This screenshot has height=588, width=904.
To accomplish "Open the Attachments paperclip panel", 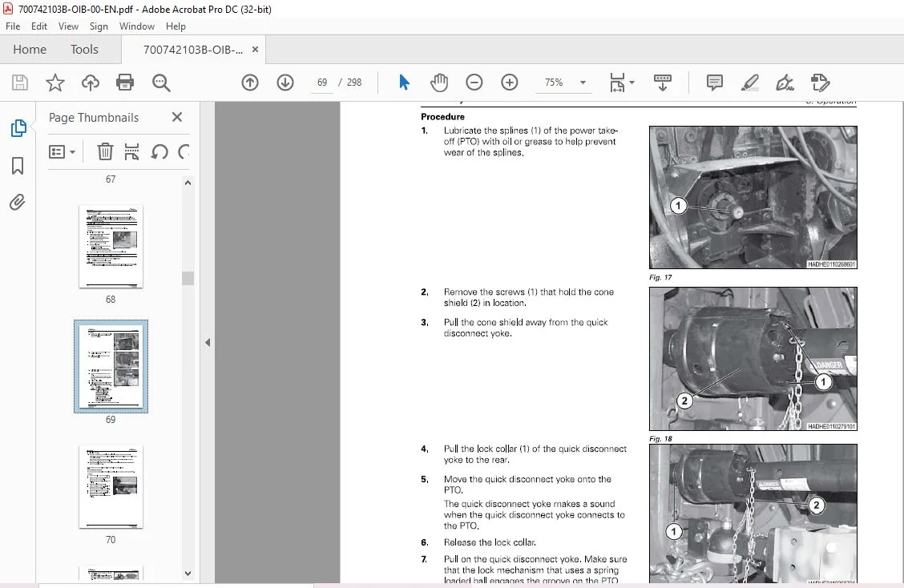I will click(18, 203).
